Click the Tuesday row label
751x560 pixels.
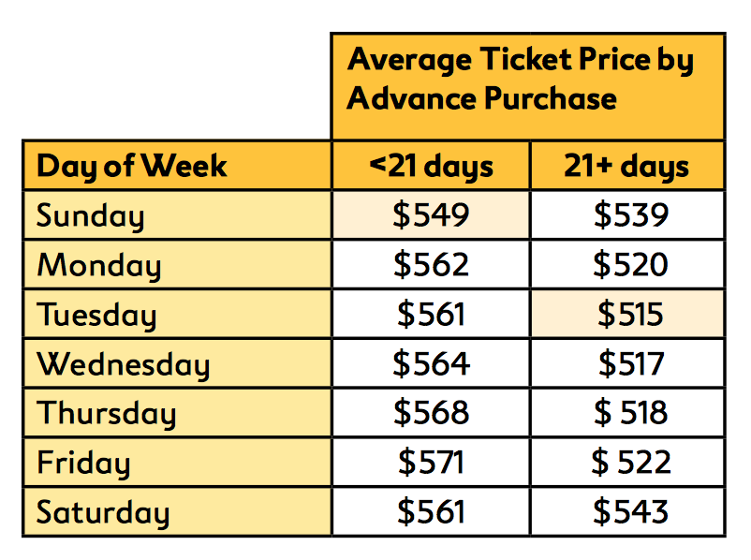tap(96, 315)
